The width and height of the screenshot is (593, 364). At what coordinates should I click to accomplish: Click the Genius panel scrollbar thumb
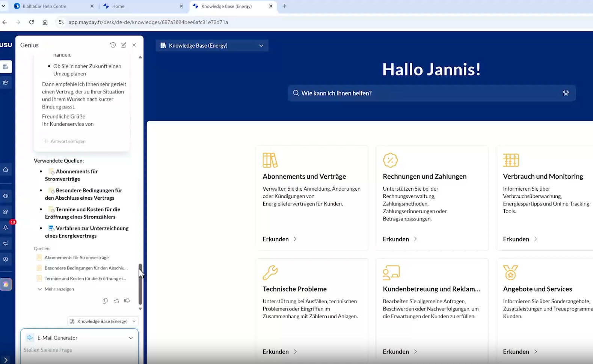tap(140, 284)
